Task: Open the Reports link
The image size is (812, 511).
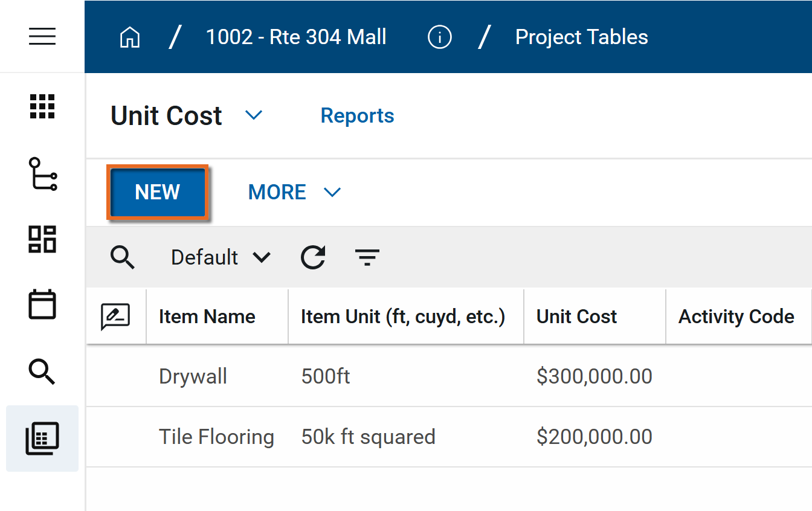Action: pyautogui.click(x=357, y=115)
